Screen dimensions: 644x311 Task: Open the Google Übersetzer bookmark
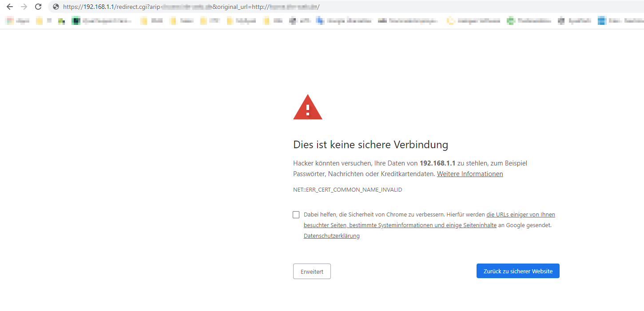[344, 20]
